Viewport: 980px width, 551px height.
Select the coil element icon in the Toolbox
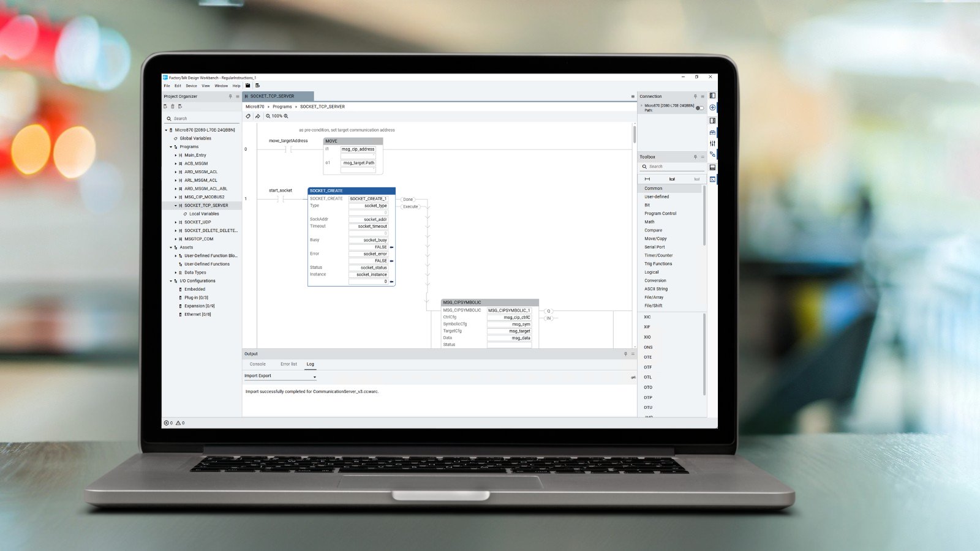point(672,179)
